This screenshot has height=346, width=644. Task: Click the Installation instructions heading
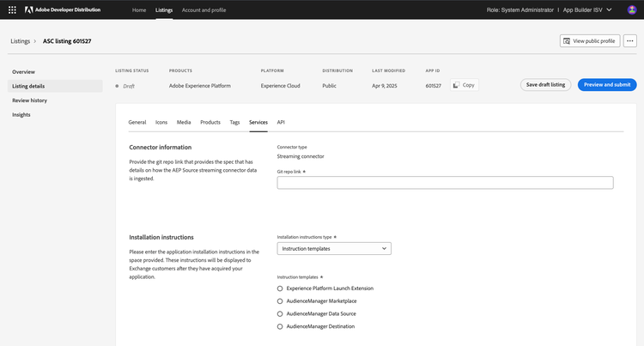click(161, 237)
